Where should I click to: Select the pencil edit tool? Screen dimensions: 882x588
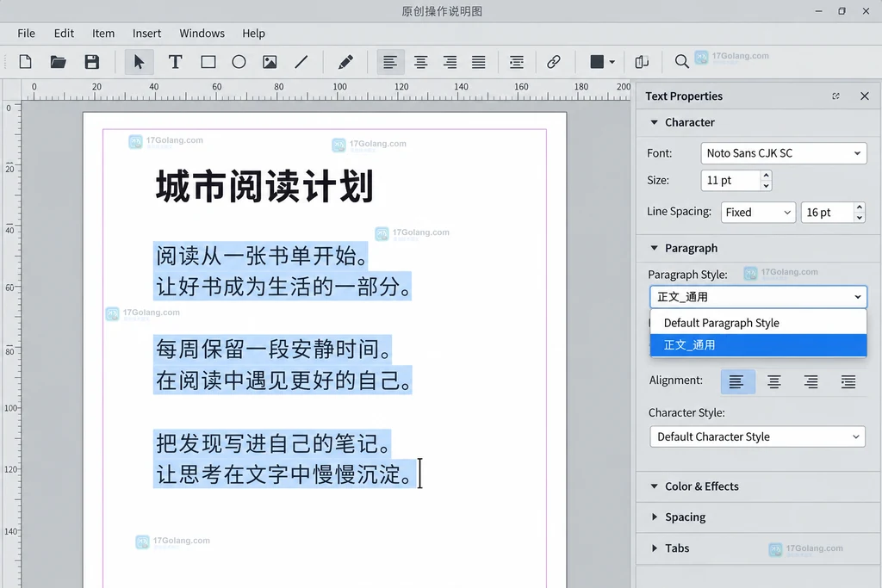[x=345, y=62]
